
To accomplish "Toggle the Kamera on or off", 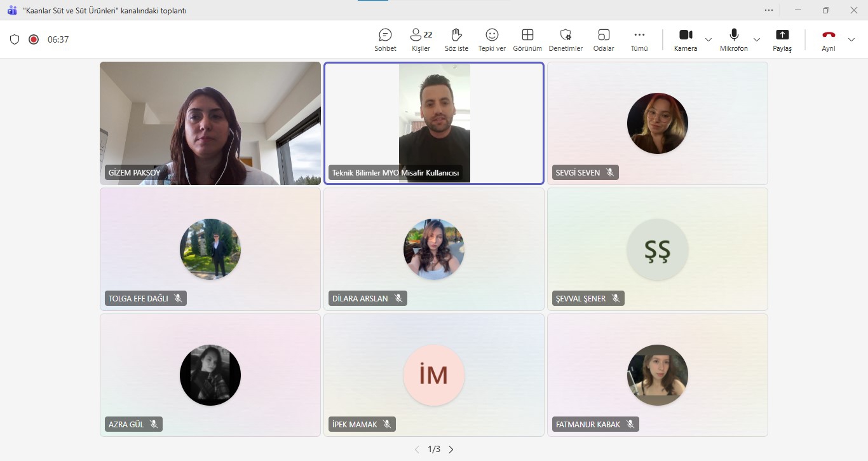I will (685, 39).
